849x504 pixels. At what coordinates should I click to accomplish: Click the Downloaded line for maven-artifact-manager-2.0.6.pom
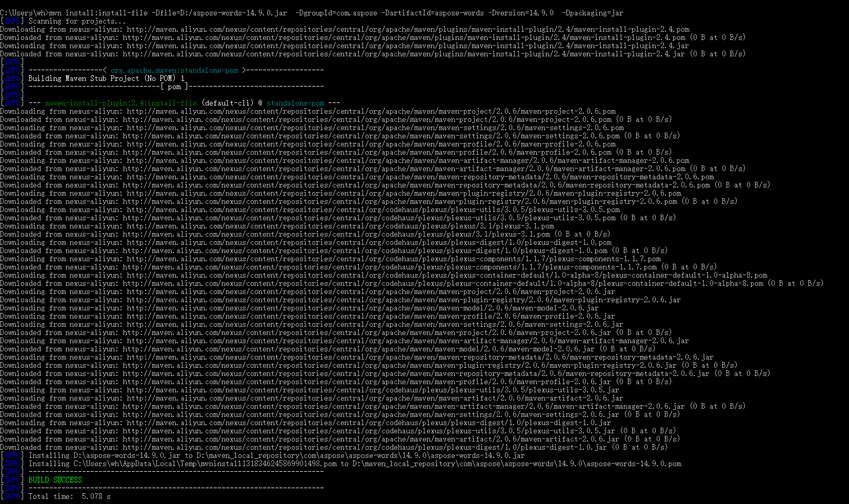tap(373, 169)
